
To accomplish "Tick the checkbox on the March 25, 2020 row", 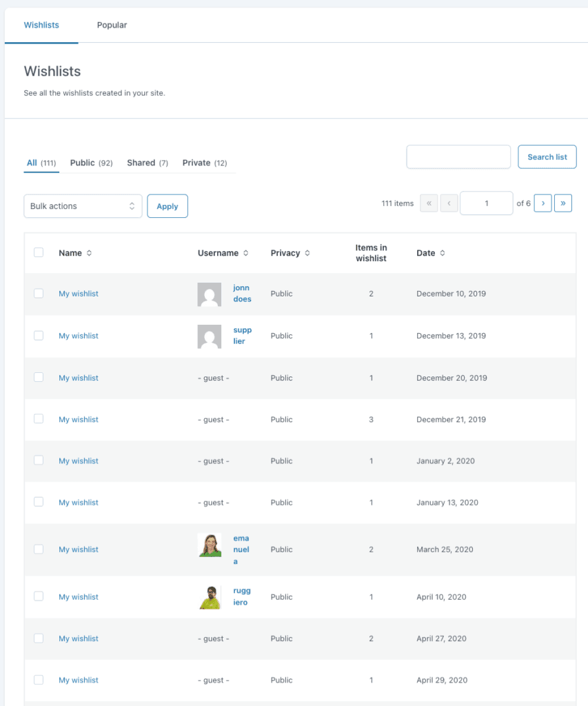I will pyautogui.click(x=39, y=549).
